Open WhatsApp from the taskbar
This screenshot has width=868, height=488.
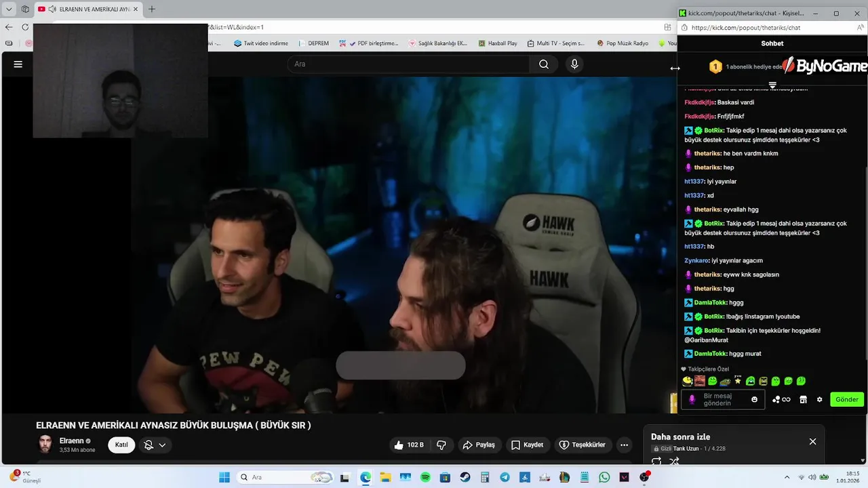point(604,477)
